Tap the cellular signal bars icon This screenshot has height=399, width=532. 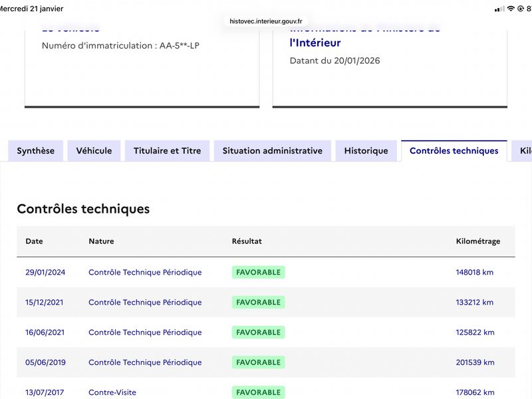(x=499, y=9)
